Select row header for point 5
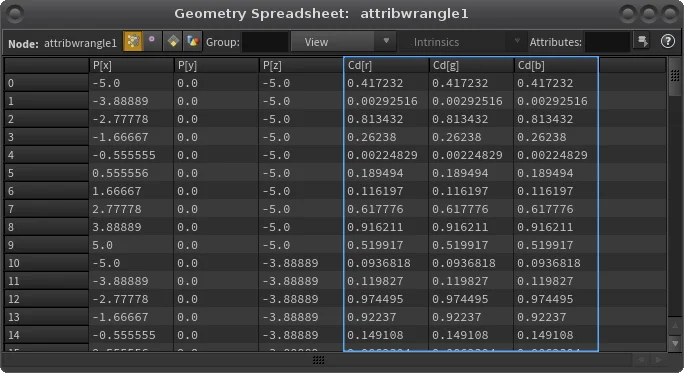This screenshot has width=684, height=373. click(47, 173)
